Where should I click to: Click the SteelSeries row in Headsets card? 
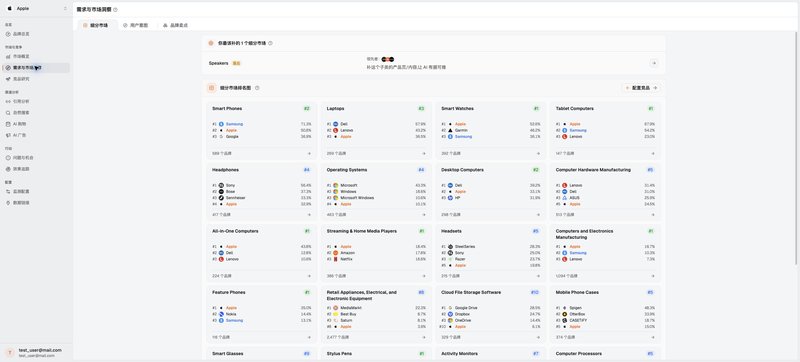click(x=490, y=246)
